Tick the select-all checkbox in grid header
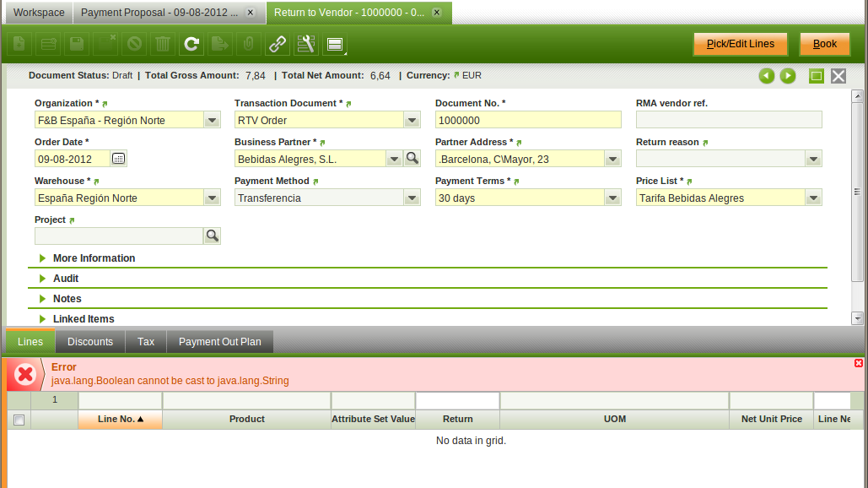This screenshot has height=488, width=868. pos(19,420)
